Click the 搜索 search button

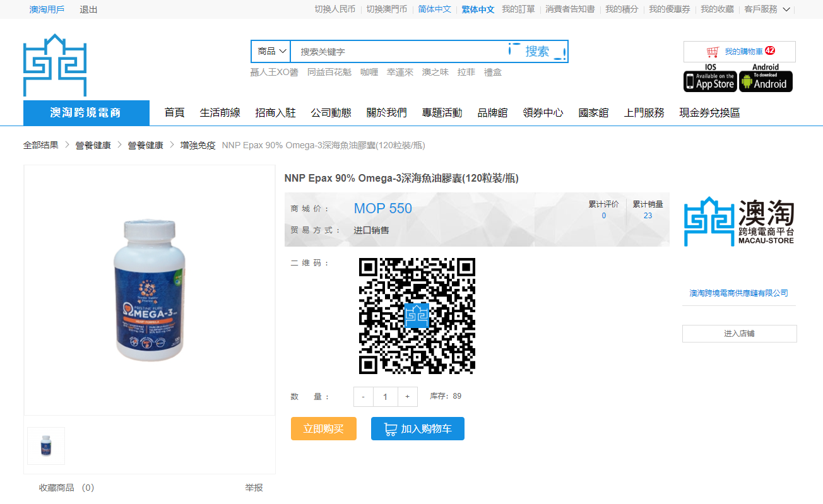pyautogui.click(x=537, y=52)
